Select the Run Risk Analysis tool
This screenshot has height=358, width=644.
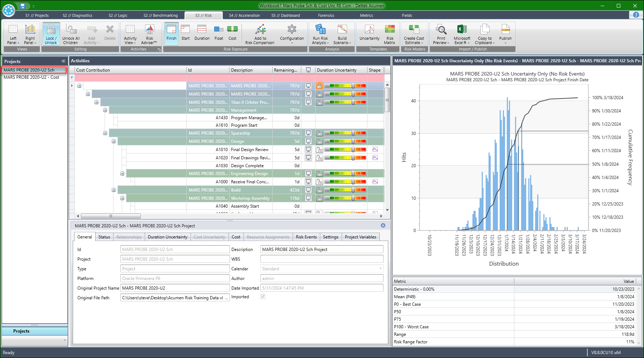click(320, 34)
